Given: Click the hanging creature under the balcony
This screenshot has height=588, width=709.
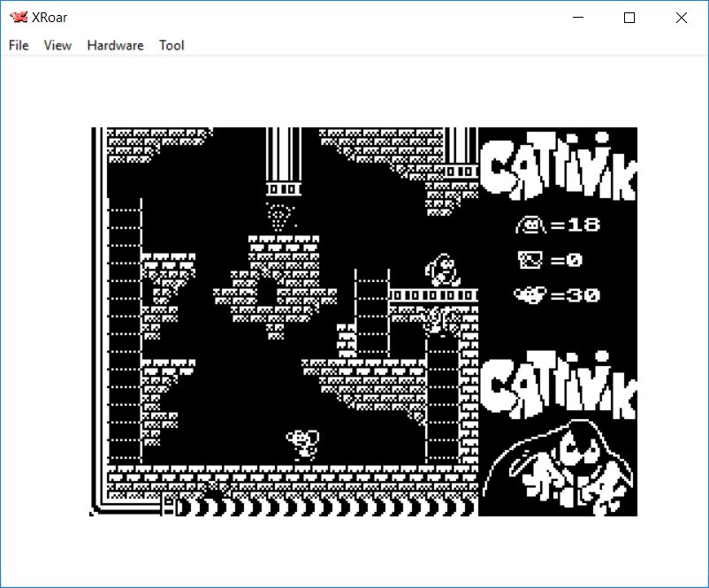Looking at the screenshot, I should pyautogui.click(x=440, y=319).
